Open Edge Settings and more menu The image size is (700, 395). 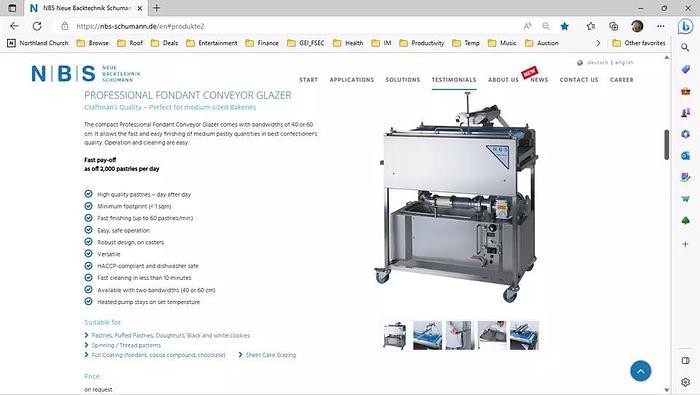(661, 26)
